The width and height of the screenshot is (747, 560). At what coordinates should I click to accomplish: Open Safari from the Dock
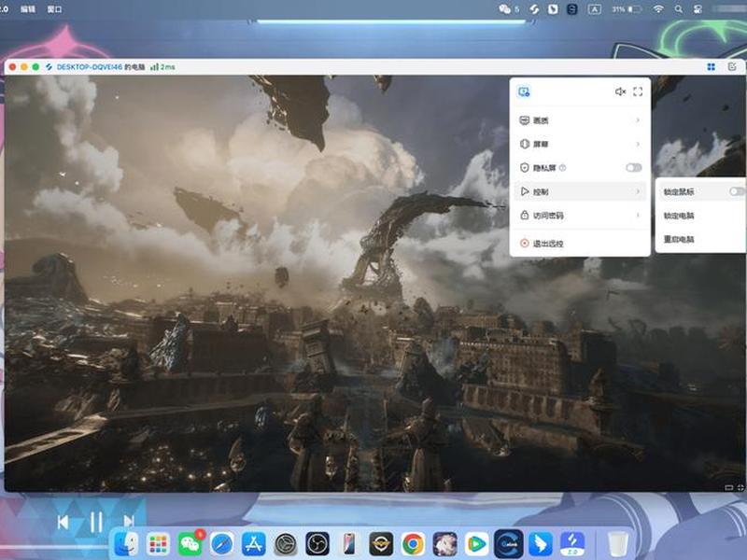tap(222, 544)
